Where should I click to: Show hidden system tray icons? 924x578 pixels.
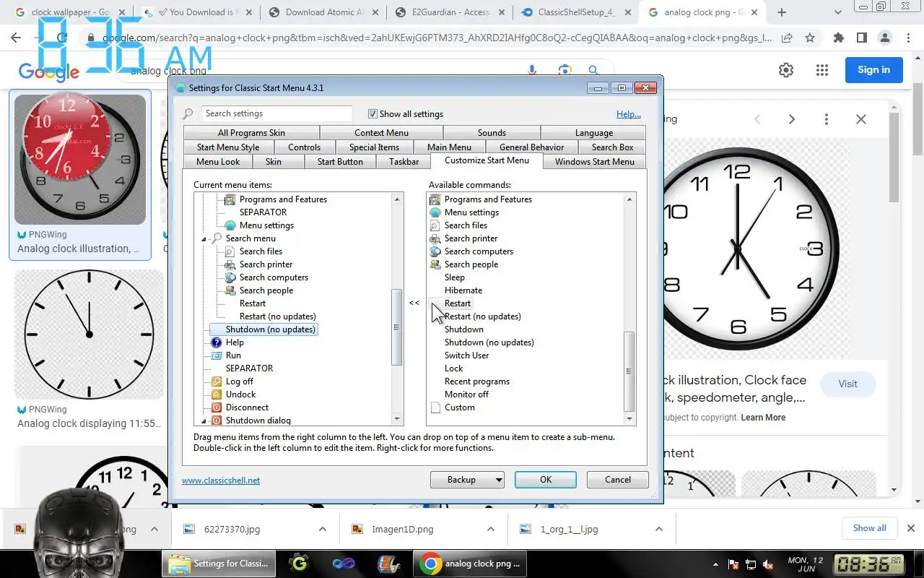tap(715, 564)
